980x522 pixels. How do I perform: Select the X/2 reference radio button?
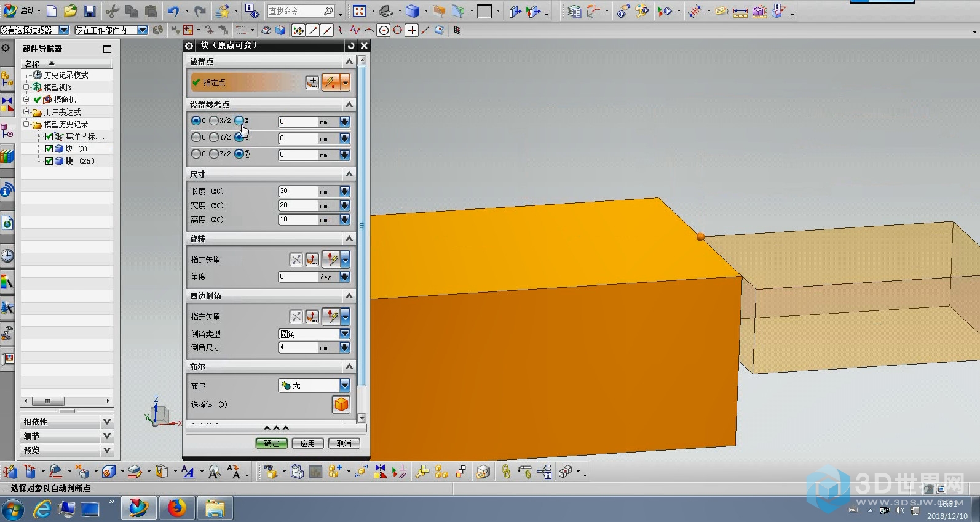(214, 121)
